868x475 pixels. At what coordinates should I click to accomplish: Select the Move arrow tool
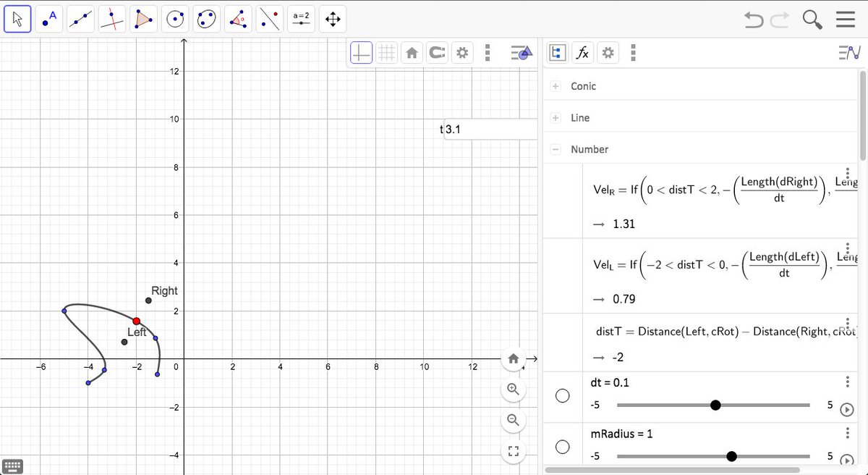point(18,20)
